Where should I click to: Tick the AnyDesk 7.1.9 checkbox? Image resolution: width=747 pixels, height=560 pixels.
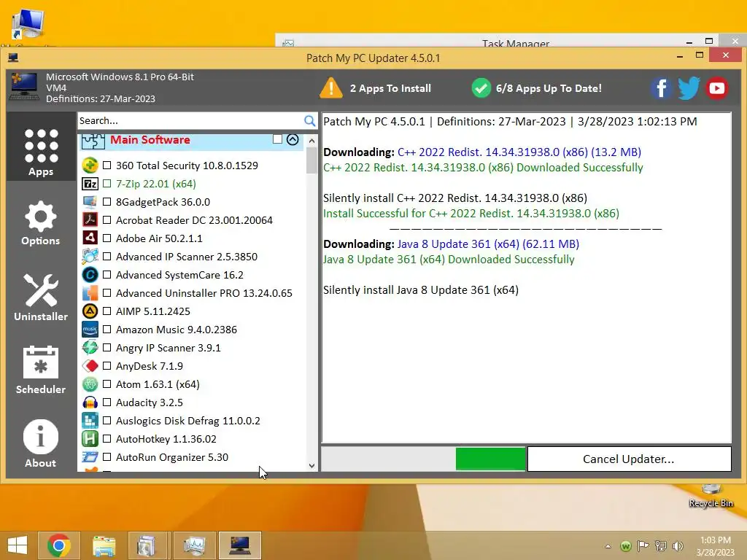[107, 366]
